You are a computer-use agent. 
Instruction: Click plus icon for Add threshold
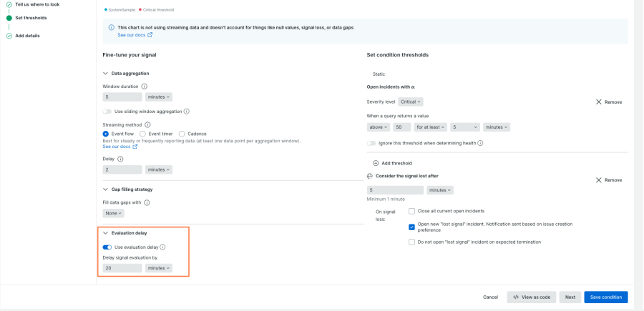(376, 163)
